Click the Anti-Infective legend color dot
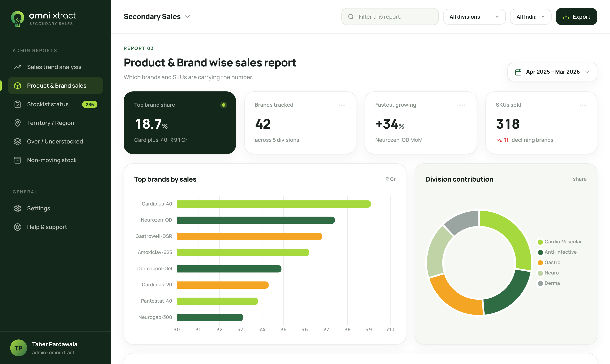The height and width of the screenshot is (364, 610). click(540, 252)
